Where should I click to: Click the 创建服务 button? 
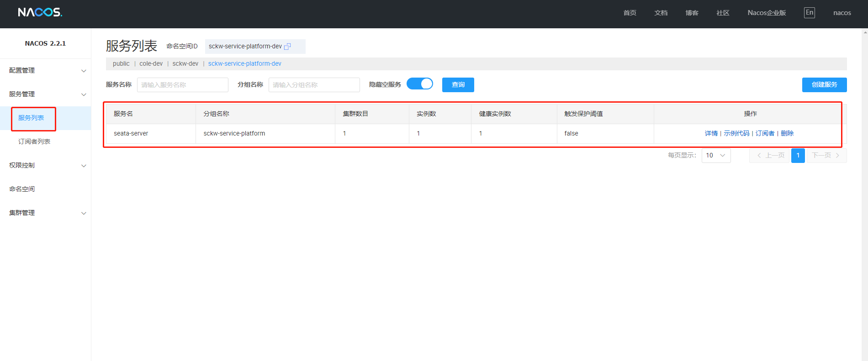[x=824, y=85]
